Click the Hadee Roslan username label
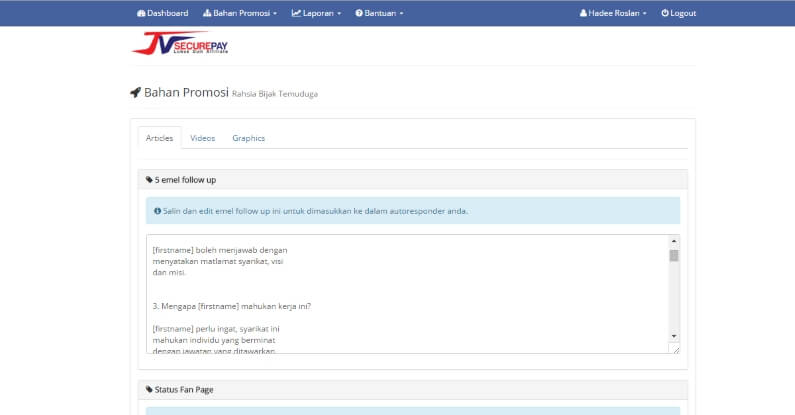Image resolution: width=795 pixels, height=415 pixels. (613, 13)
